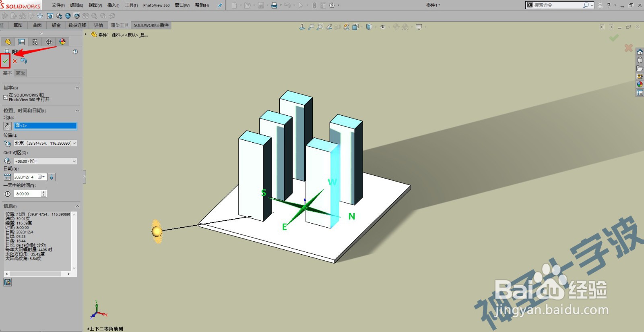
Task: Click Display Style cube icon
Action: point(369,27)
